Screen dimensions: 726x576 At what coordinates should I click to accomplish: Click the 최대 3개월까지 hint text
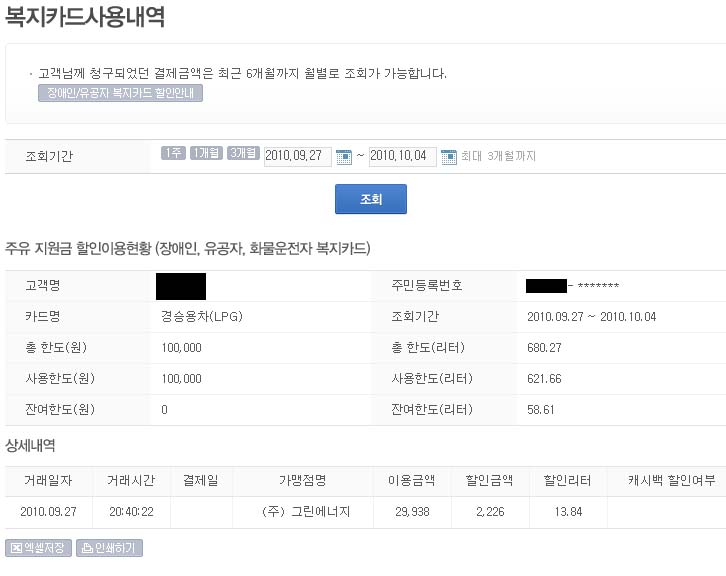(498, 156)
